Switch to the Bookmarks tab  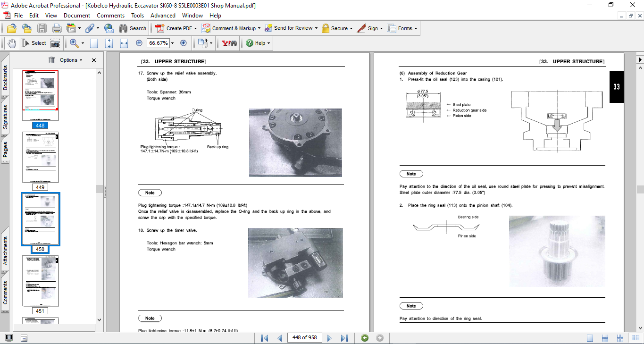pyautogui.click(x=5, y=77)
